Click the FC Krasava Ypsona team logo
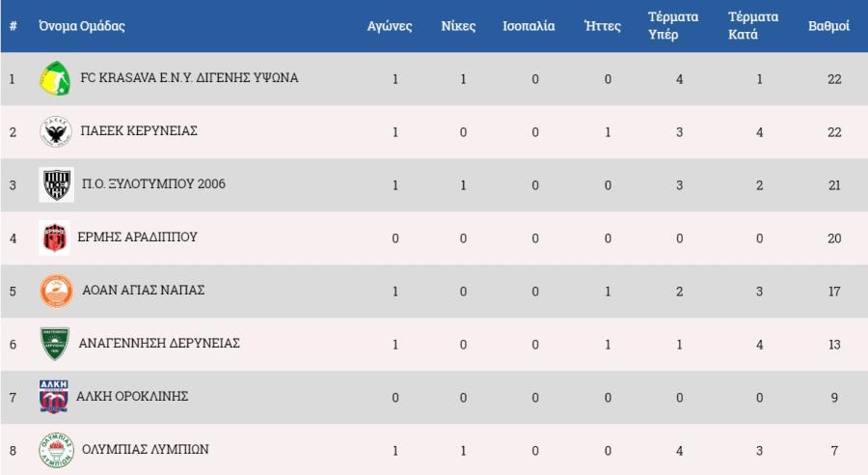Screen dimensions: 868x475 click(55, 79)
